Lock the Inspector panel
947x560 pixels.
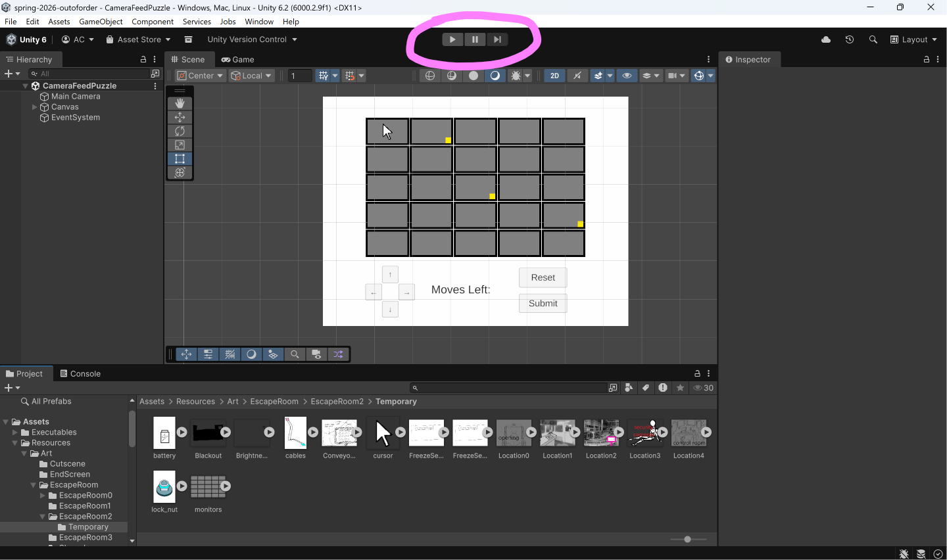(927, 59)
